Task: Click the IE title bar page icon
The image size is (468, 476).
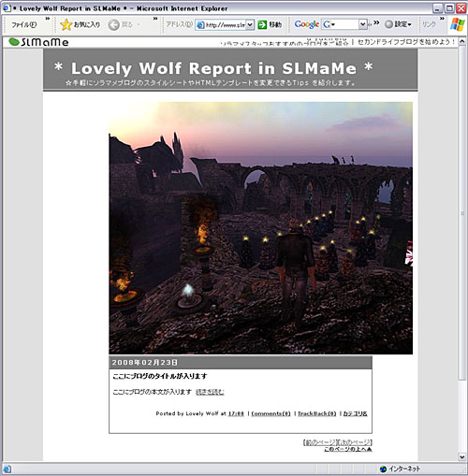Action: coord(7,8)
